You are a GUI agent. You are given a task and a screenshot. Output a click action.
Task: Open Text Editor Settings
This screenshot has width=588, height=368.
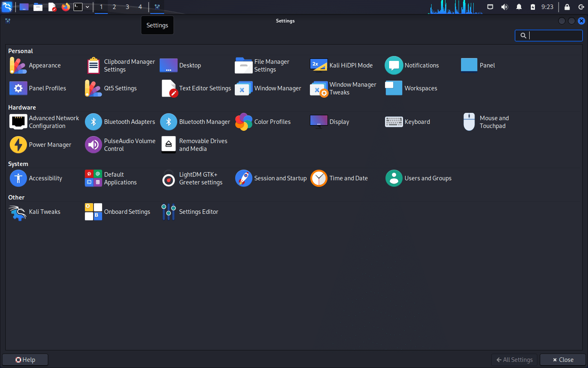pos(196,88)
